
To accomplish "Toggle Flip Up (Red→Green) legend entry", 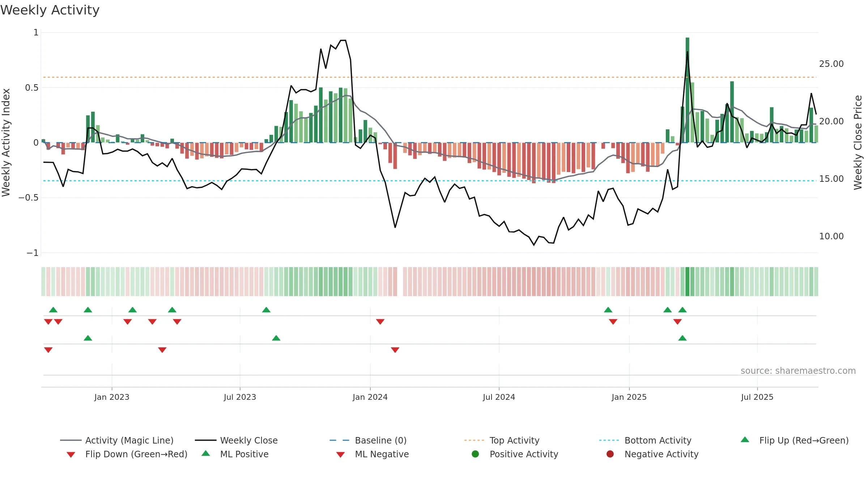I will [x=794, y=440].
